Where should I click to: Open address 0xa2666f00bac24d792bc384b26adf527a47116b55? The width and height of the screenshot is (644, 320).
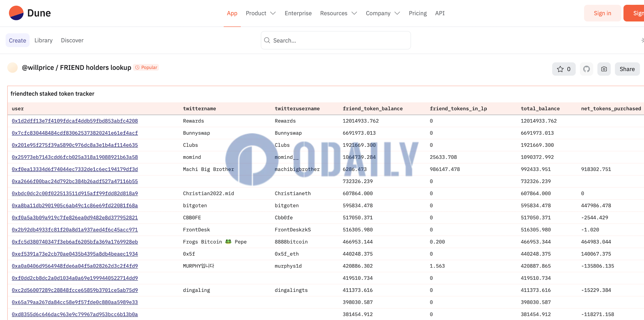[x=75, y=181]
